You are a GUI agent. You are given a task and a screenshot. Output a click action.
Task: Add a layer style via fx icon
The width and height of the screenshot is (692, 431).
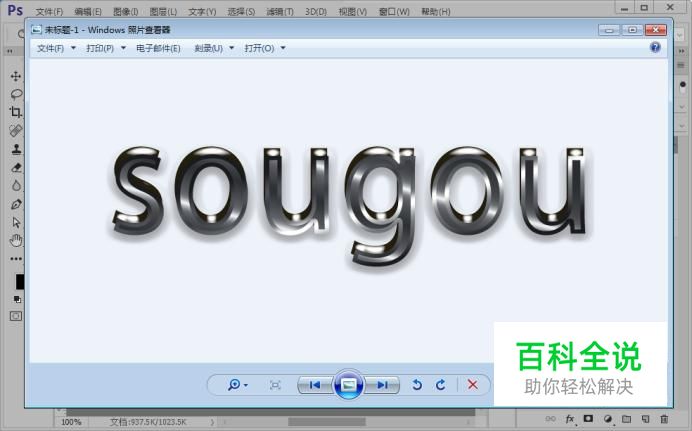click(x=570, y=419)
